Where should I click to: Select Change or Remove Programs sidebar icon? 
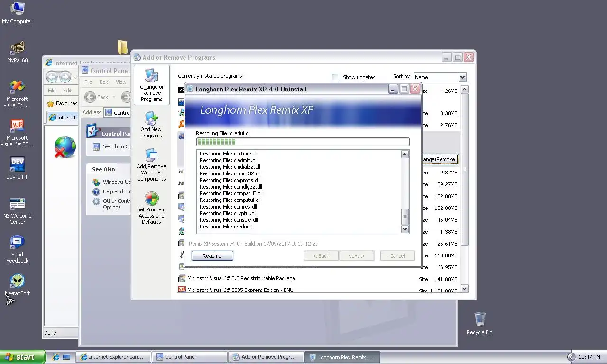152,86
